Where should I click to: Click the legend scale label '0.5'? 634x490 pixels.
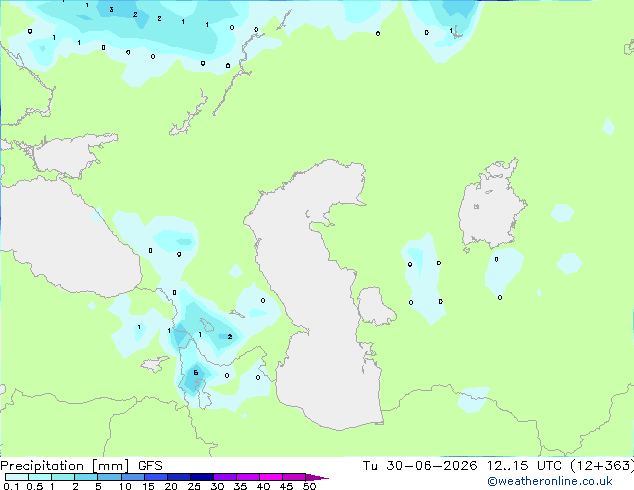coord(34,486)
